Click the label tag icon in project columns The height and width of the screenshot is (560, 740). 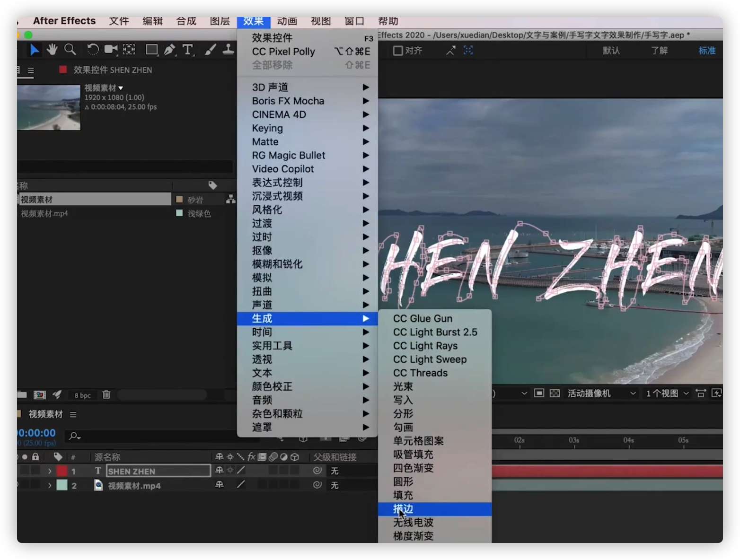point(212,185)
